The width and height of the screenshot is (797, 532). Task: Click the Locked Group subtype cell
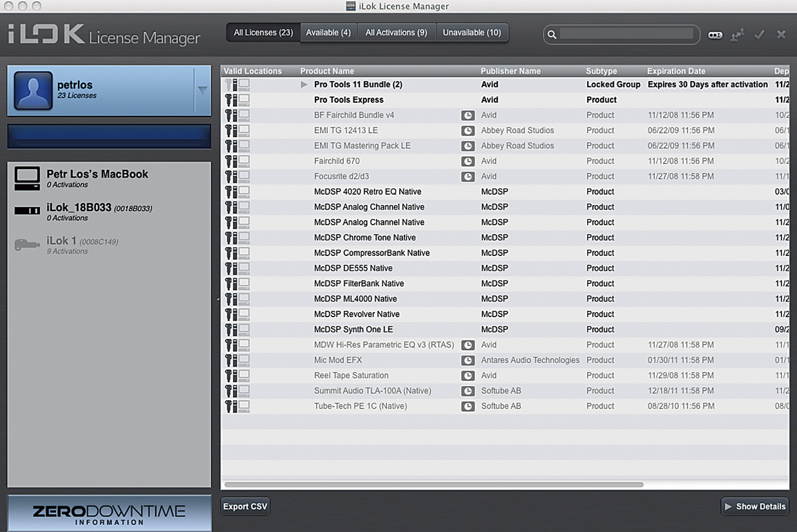[614, 84]
